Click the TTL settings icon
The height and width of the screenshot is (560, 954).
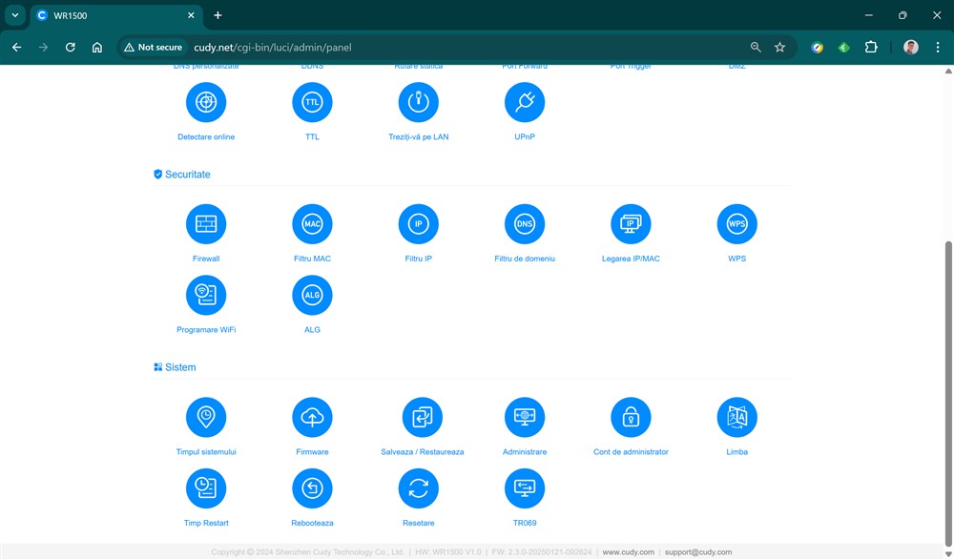(312, 102)
